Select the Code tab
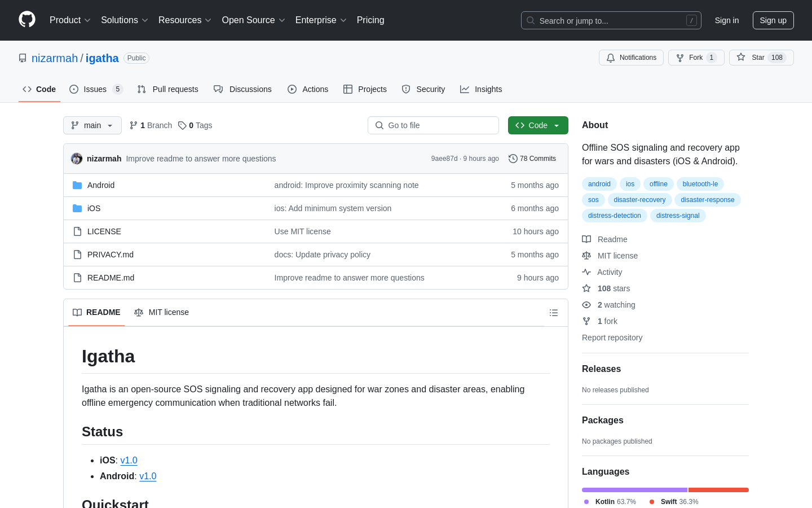Screen dimensions: 812x508 coord(39,89)
